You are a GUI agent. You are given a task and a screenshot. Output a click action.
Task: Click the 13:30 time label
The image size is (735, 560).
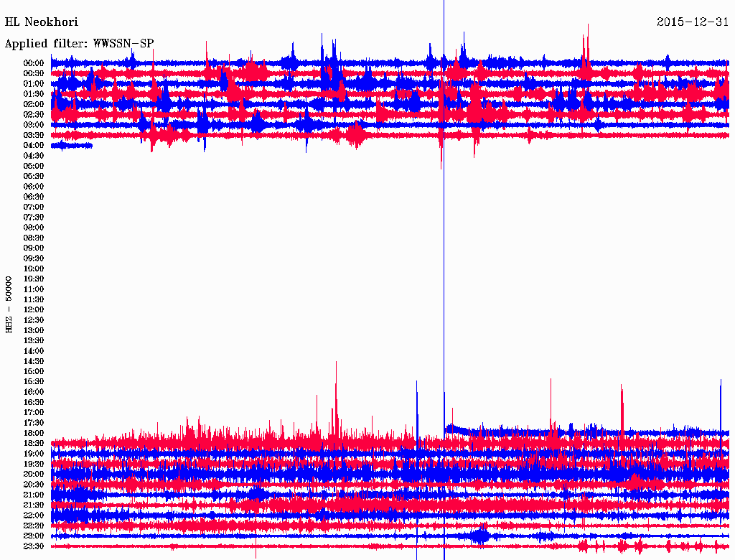[x=34, y=341]
